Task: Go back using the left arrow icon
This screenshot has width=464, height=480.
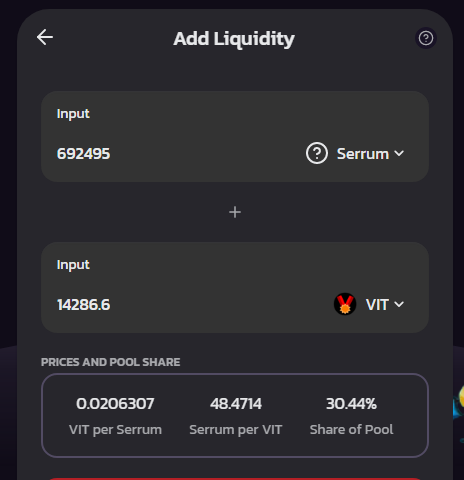Action: coord(45,37)
